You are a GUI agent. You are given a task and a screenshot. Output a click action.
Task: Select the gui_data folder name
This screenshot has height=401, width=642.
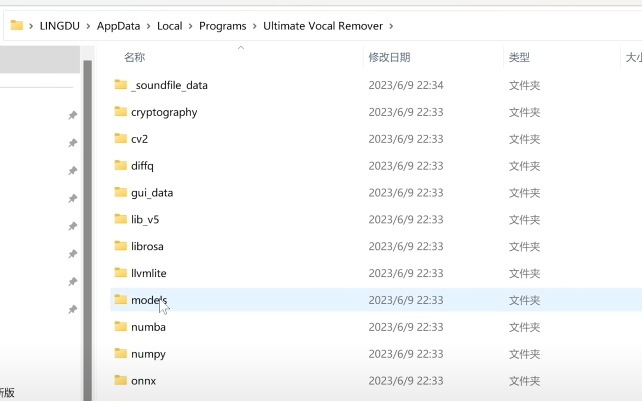pos(152,193)
